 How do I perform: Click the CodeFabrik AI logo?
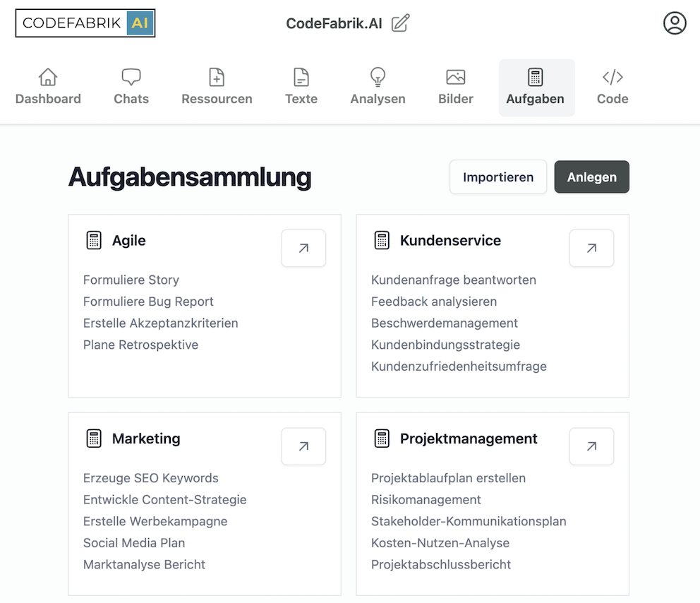tap(85, 23)
